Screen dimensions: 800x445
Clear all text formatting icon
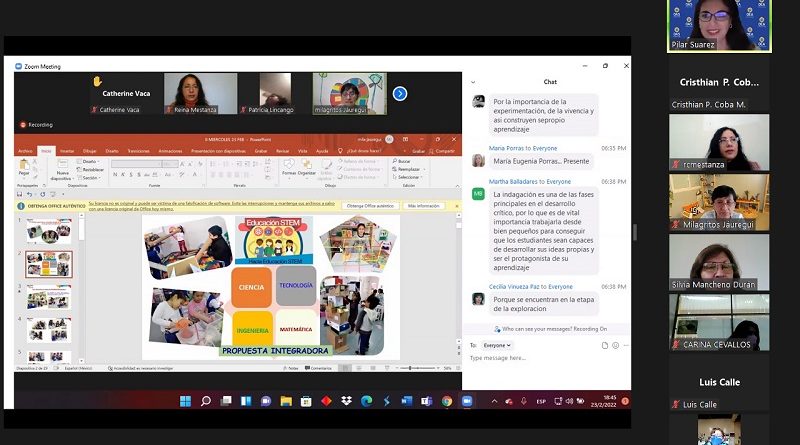[x=200, y=164]
